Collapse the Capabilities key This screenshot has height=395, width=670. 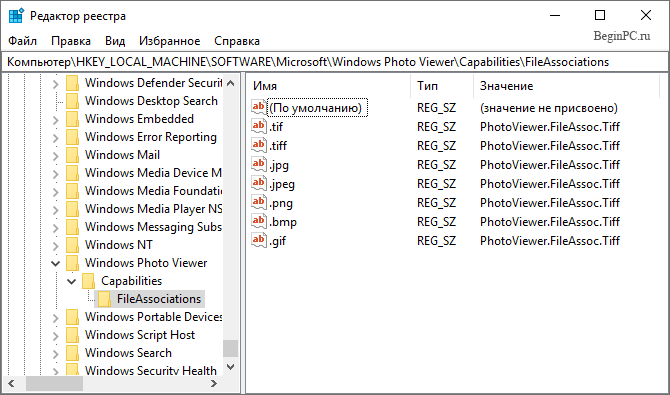[x=72, y=281]
